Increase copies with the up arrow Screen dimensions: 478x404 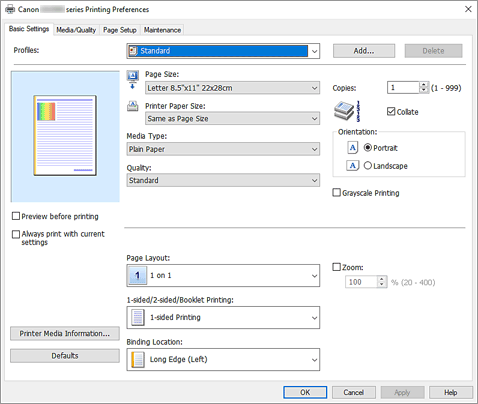(423, 85)
